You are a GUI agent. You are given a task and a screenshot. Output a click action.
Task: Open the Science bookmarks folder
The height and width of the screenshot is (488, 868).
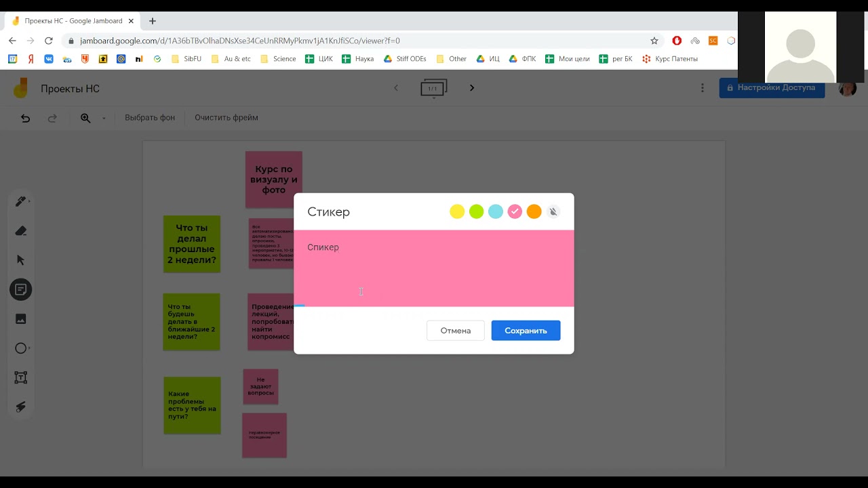click(278, 59)
